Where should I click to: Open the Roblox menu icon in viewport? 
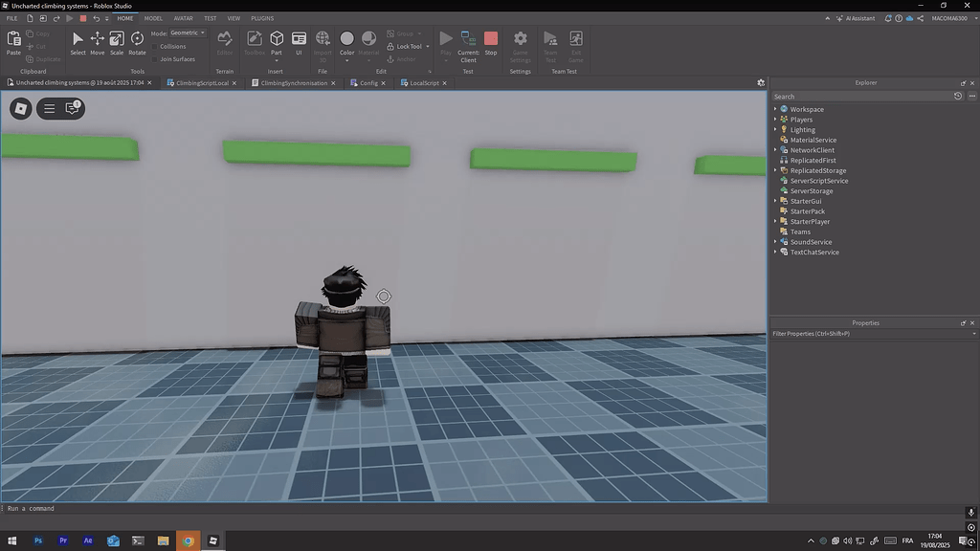21,109
